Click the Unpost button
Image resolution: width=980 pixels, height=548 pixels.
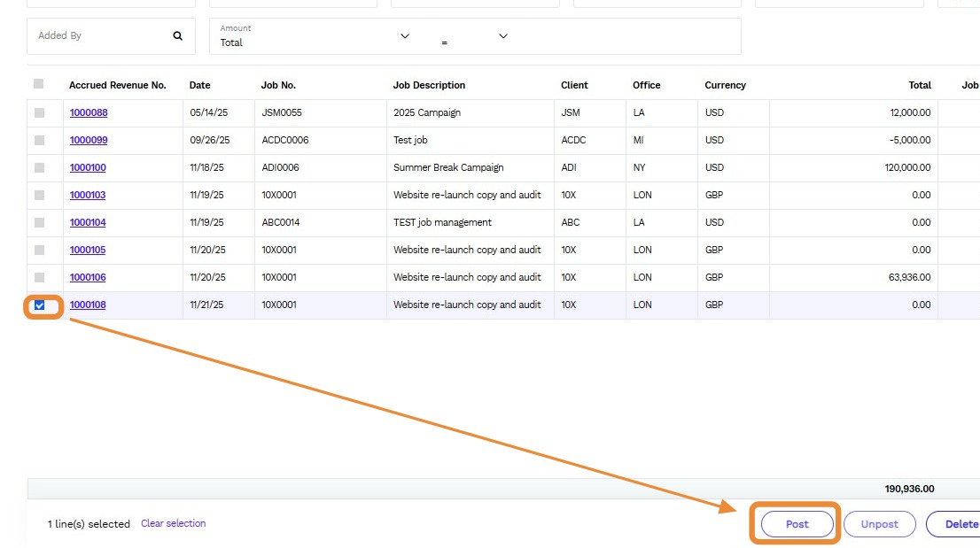879,524
